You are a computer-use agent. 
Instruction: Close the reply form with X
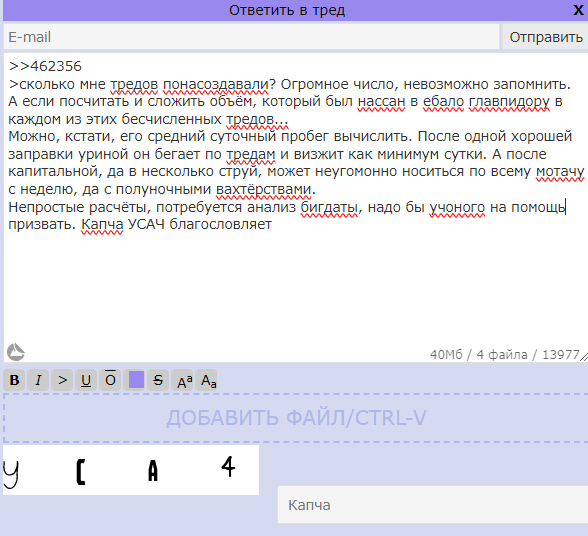click(x=579, y=10)
